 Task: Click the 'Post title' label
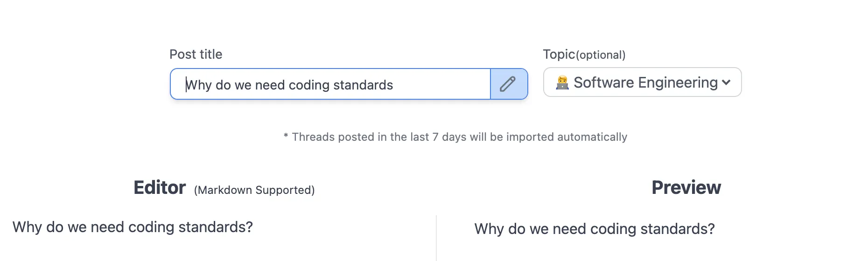point(196,54)
